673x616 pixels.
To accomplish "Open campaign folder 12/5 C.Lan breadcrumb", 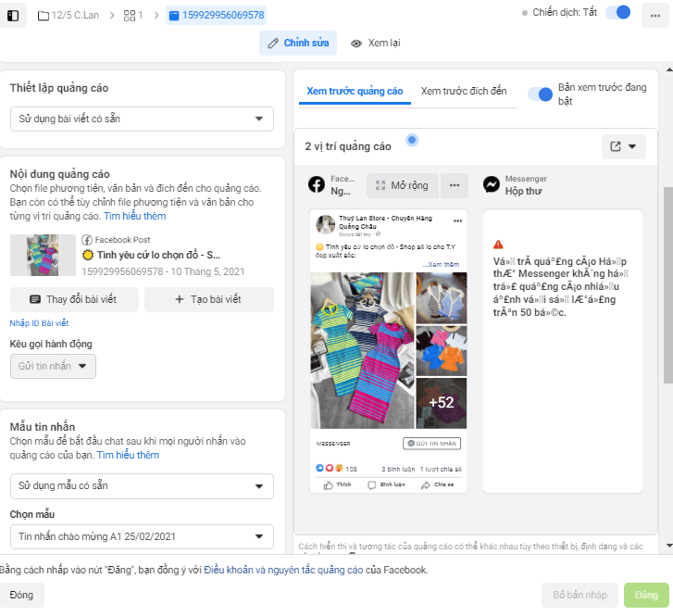I will pos(69,16).
